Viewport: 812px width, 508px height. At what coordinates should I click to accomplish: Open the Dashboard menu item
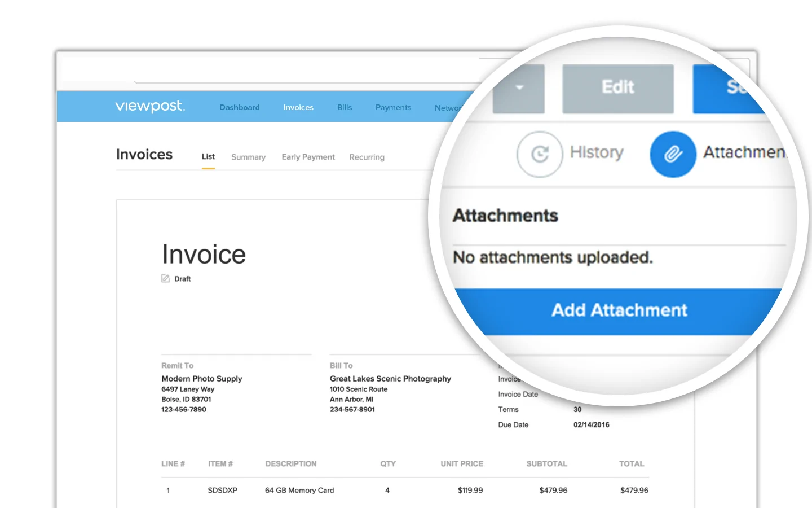point(240,107)
